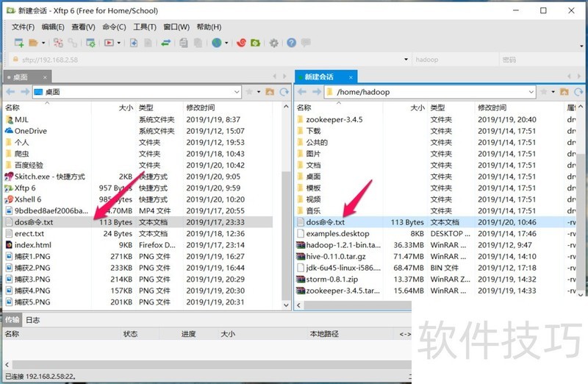Close the 新建会话 tab
The width and height of the screenshot is (588, 384).
351,77
